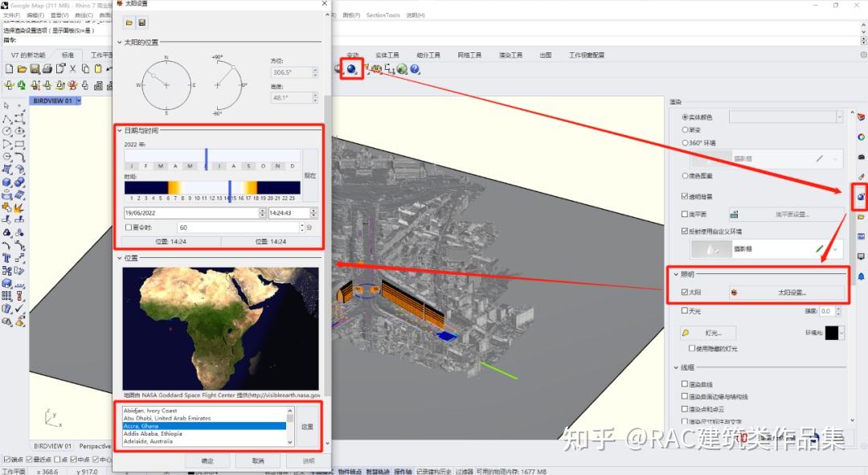
Task: Toggle the Sun checkbox under Lighting
Action: tap(685, 292)
